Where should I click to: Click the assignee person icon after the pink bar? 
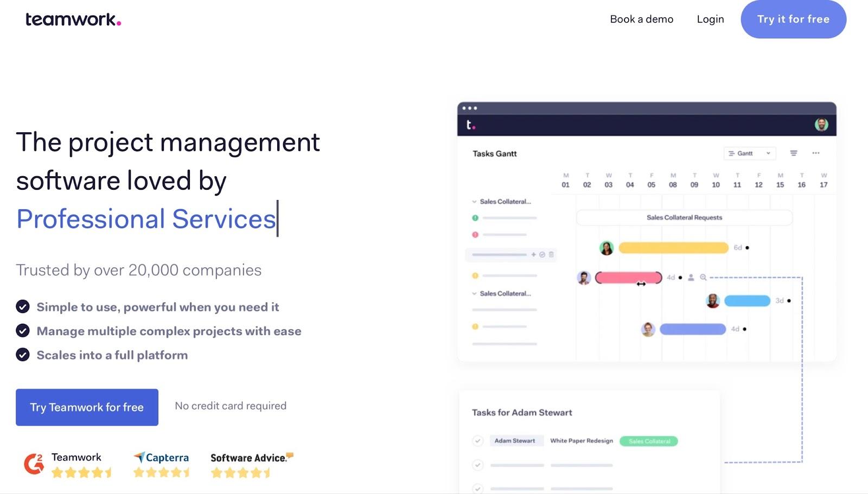pos(691,278)
